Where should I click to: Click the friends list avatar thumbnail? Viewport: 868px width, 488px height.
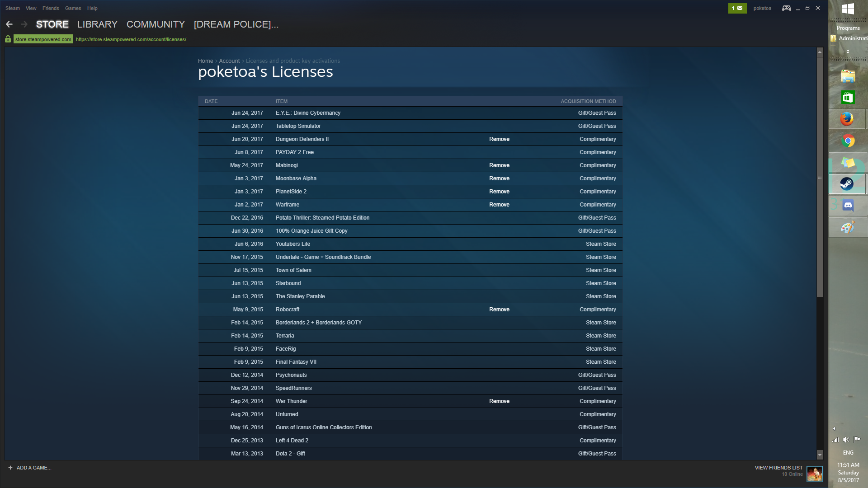815,474
